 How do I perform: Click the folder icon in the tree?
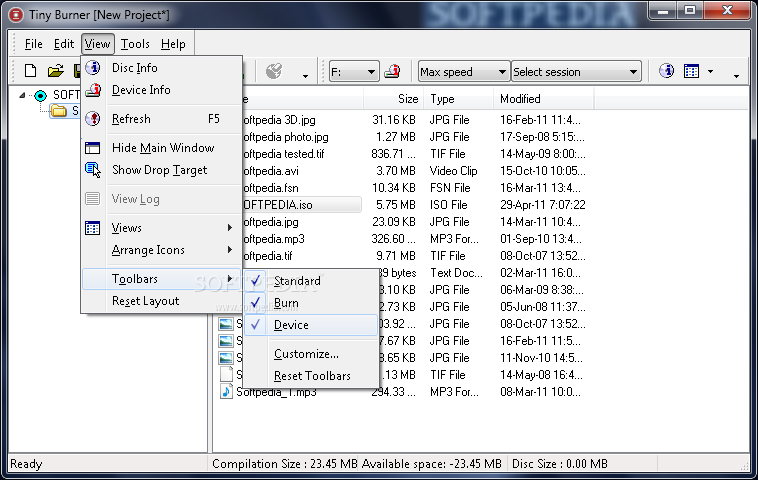(59, 111)
